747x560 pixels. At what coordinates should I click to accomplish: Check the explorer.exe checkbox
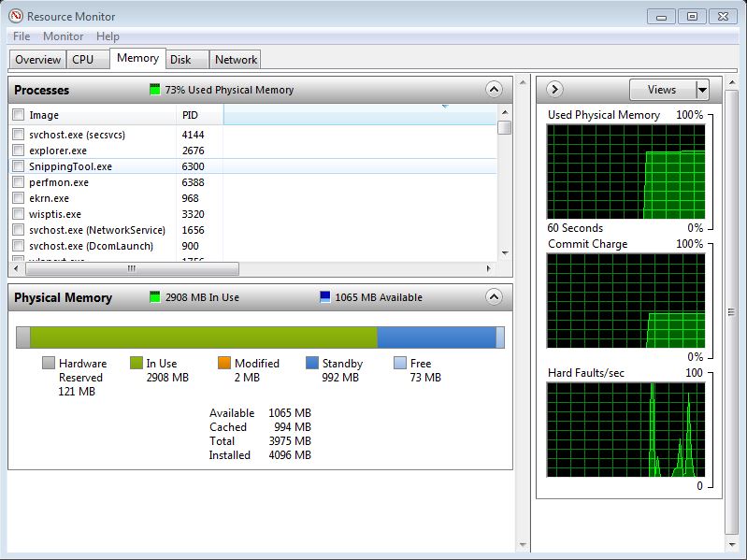18,151
